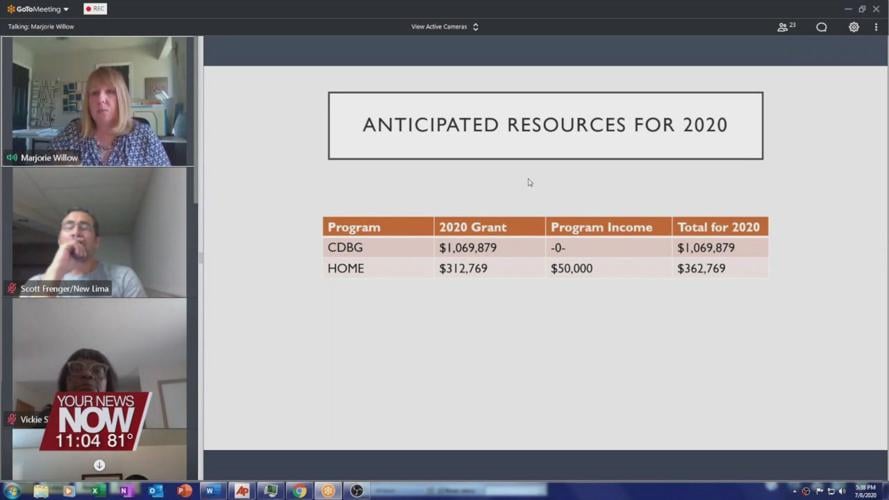
Task: Select Scott Frenger's video thumbnail
Action: pos(99,232)
